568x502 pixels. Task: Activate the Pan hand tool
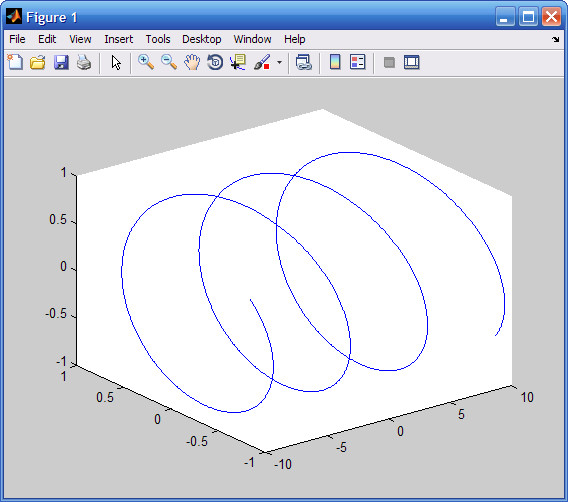coord(192,62)
